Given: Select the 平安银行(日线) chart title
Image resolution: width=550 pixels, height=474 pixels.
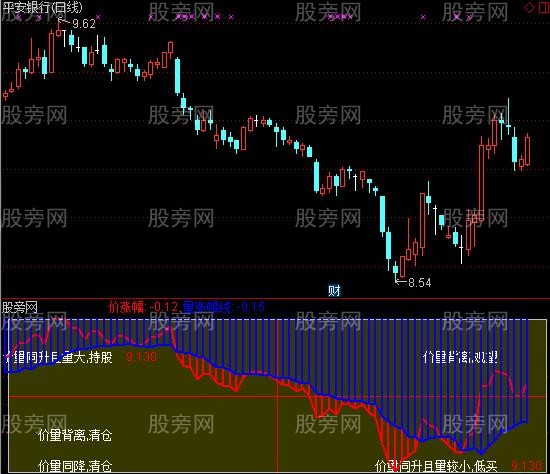Looking at the screenshot, I should click(42, 7).
